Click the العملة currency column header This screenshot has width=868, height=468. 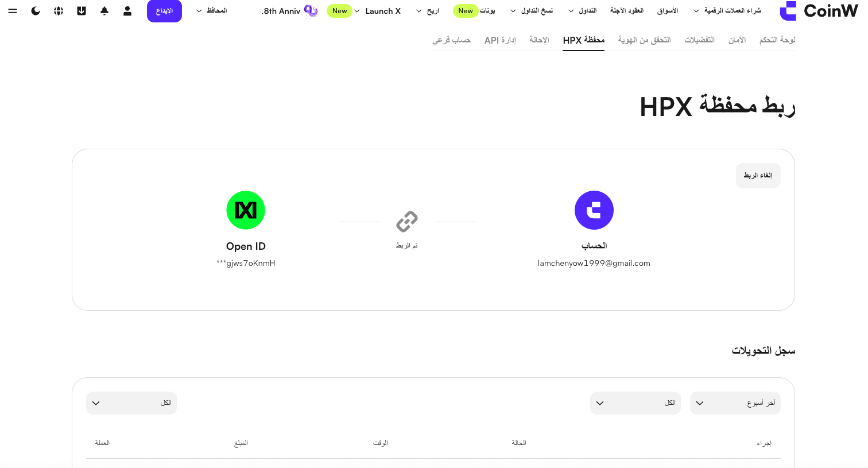point(102,443)
